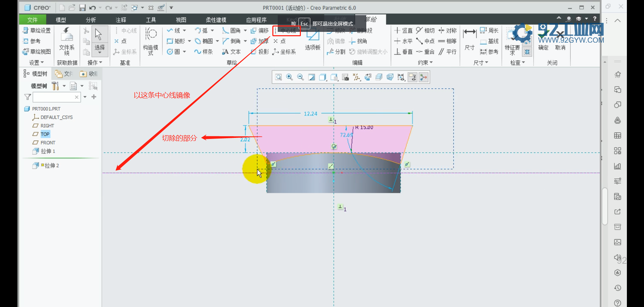644x307 pixels.
Task: Click the Zoom In view icon
Action: 289,78
